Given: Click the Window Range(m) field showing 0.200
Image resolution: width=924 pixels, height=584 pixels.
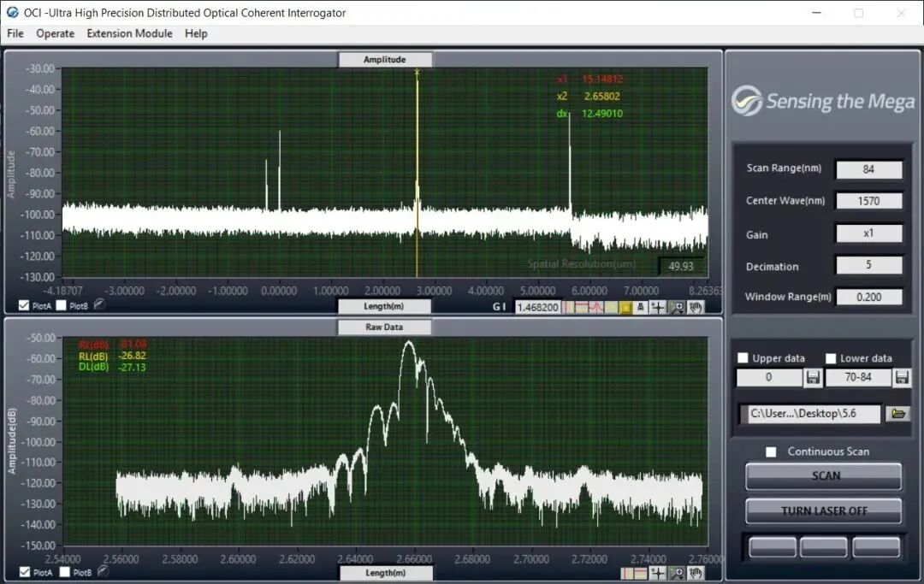Looking at the screenshot, I should (x=869, y=297).
